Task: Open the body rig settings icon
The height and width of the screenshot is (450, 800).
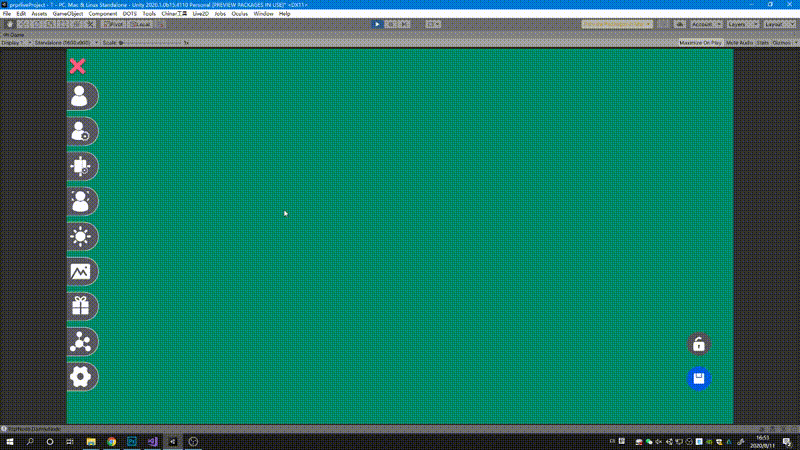Action: click(x=82, y=166)
